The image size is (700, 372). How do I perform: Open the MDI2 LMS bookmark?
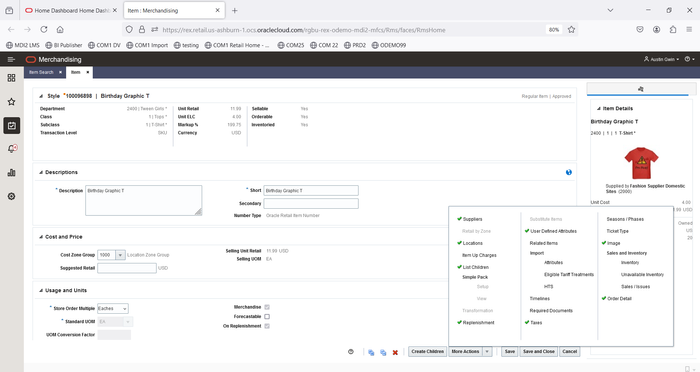[x=23, y=45]
